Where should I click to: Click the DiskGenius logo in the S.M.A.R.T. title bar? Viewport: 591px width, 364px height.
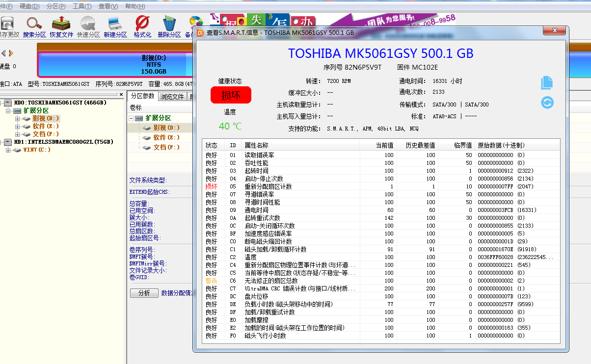click(200, 33)
